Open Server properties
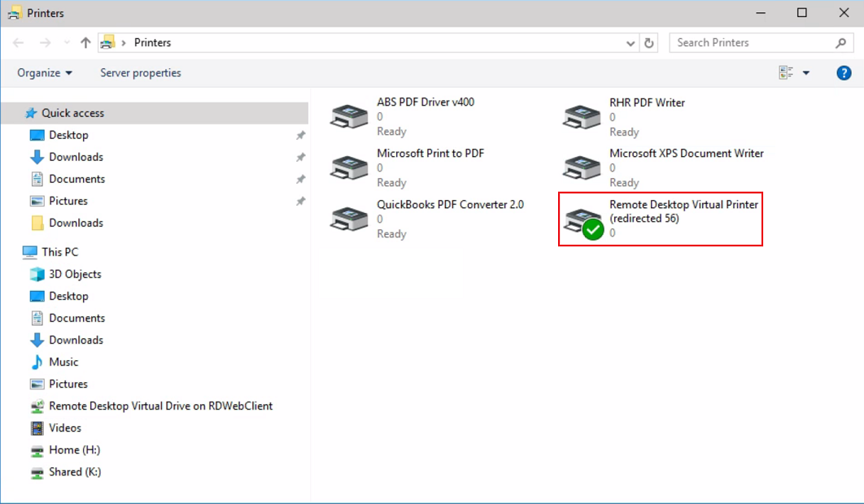This screenshot has width=864, height=504. click(x=141, y=72)
